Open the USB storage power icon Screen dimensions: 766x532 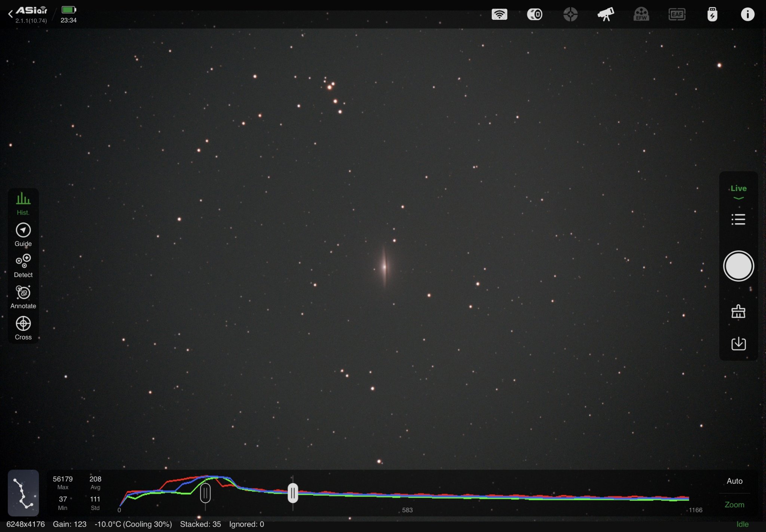tap(712, 14)
